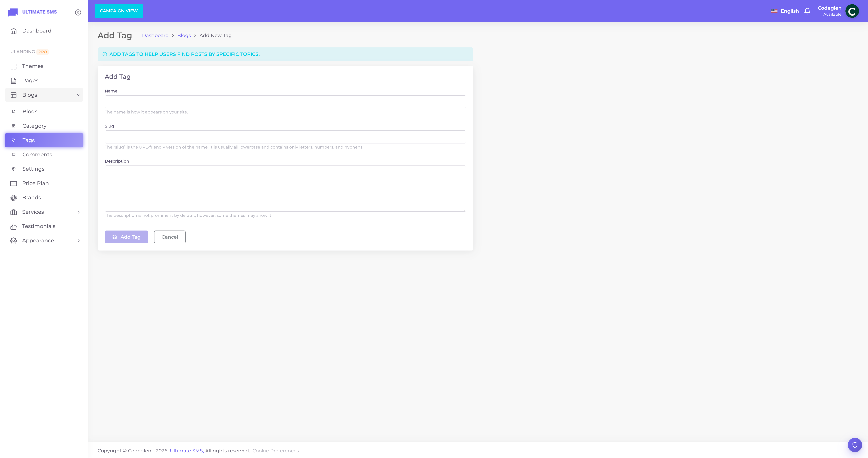Click the US flag icon
Image resolution: width=868 pixels, height=458 pixels.
(774, 11)
